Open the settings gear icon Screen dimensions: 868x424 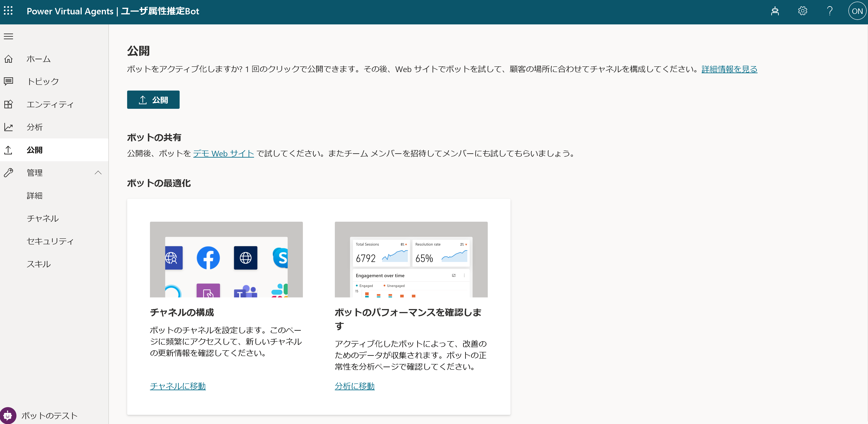(x=802, y=11)
